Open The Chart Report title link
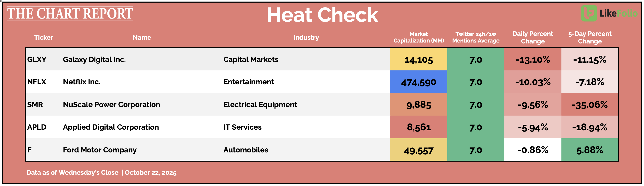644x186 pixels. coord(70,13)
